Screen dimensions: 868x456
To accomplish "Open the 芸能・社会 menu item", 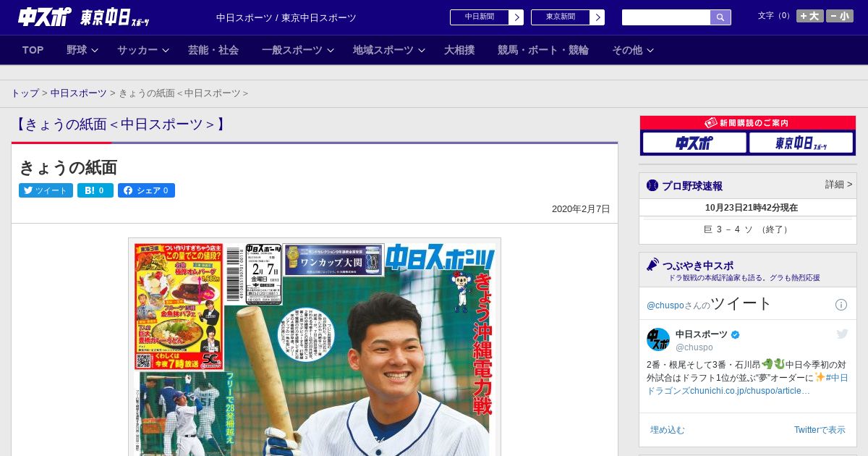I will [213, 50].
